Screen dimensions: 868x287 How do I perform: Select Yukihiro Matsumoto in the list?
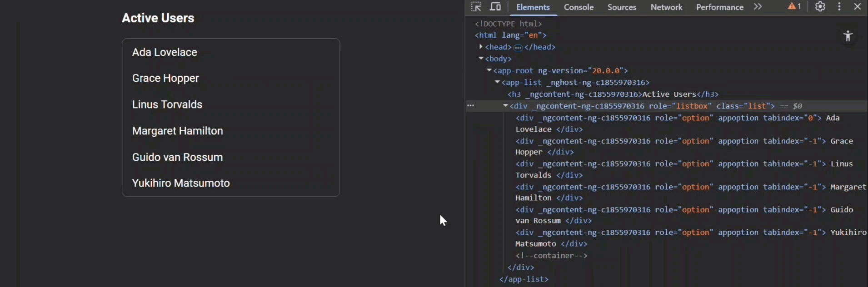coord(231,183)
